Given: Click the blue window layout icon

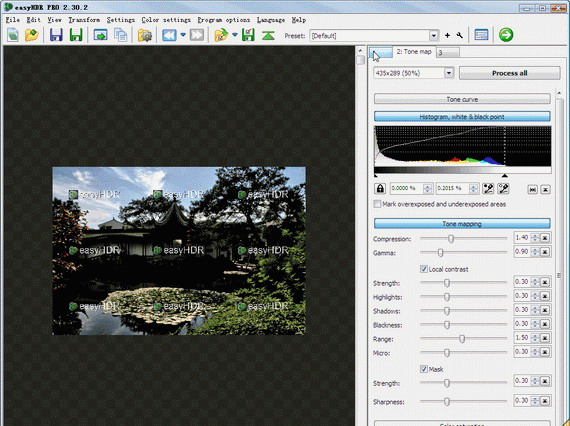Looking at the screenshot, I should click(x=481, y=35).
